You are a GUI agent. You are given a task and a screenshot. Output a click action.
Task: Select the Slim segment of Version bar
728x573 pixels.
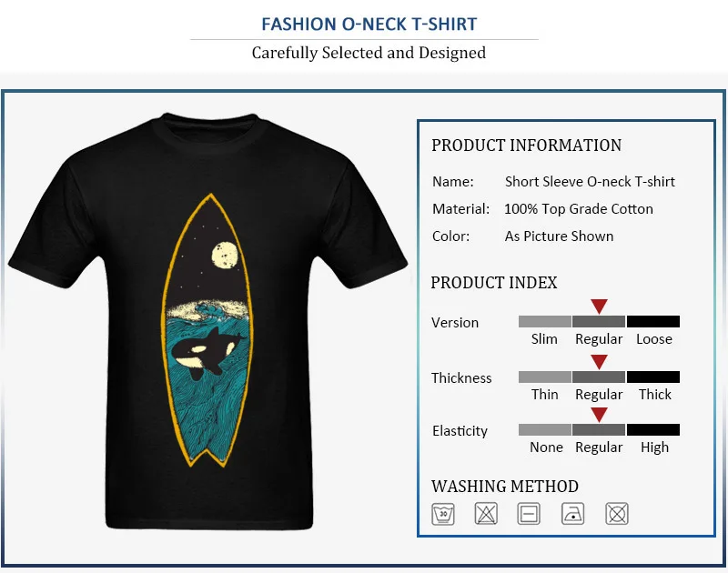coord(544,322)
